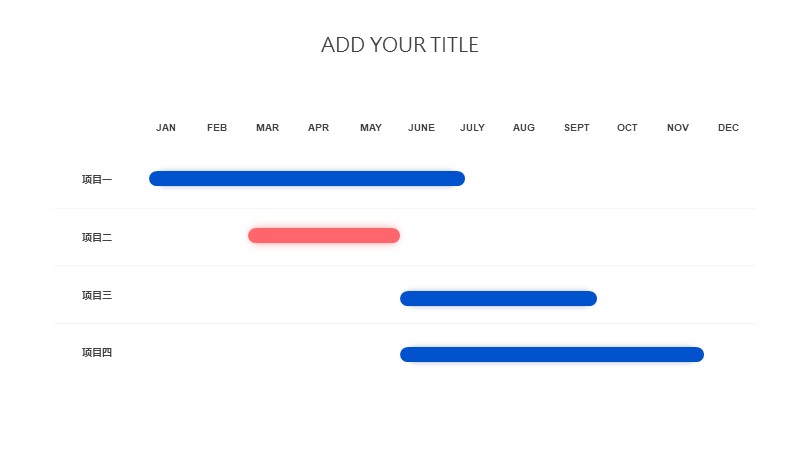Screen dimensions: 800x450
Task: Click the 项目三 row label
Action: coord(97,295)
